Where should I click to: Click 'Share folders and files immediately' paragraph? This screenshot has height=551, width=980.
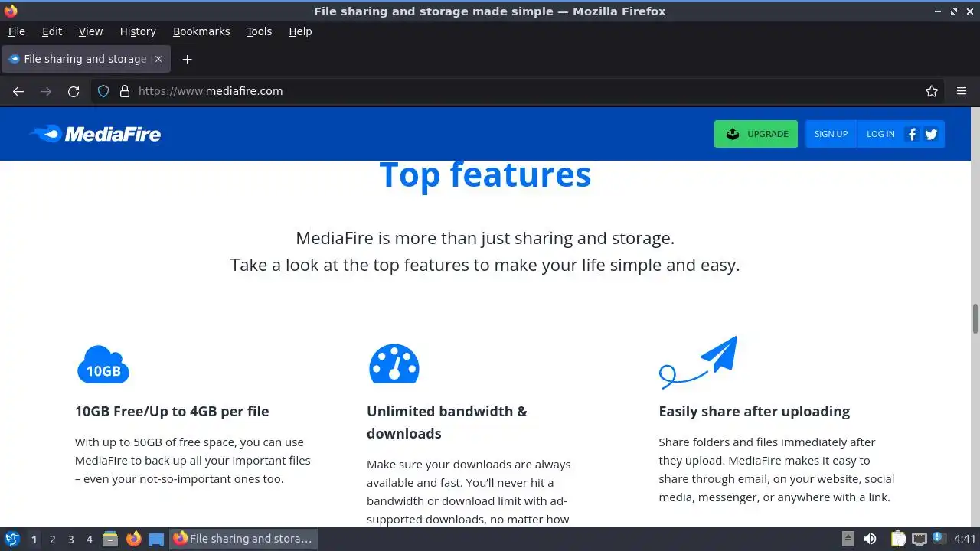[776, 469]
